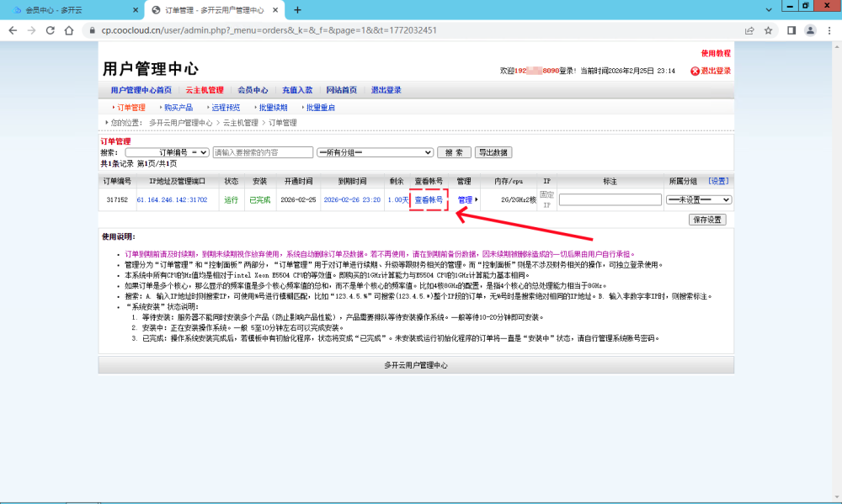The image size is (842, 504).
Task: Click the red 退出登录 logout icon
Action: pyautogui.click(x=695, y=72)
